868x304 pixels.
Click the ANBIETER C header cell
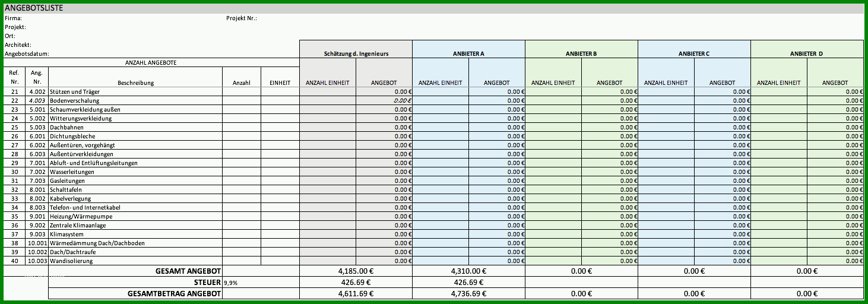point(694,53)
